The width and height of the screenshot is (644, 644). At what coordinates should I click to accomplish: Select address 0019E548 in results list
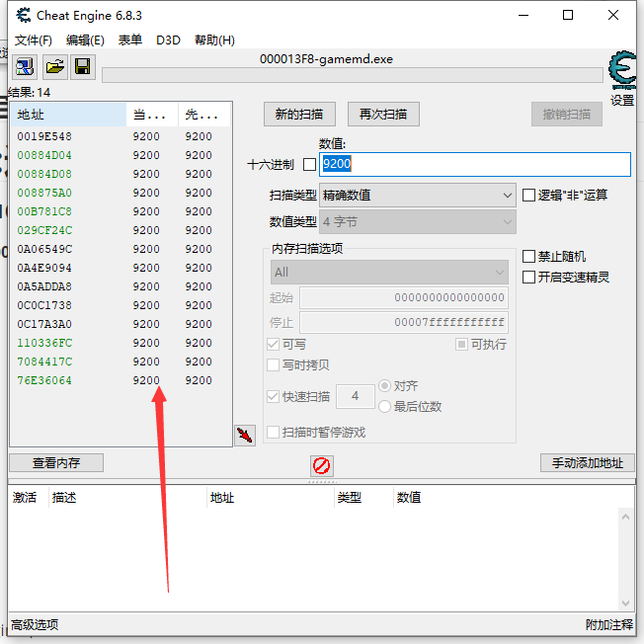(x=44, y=136)
